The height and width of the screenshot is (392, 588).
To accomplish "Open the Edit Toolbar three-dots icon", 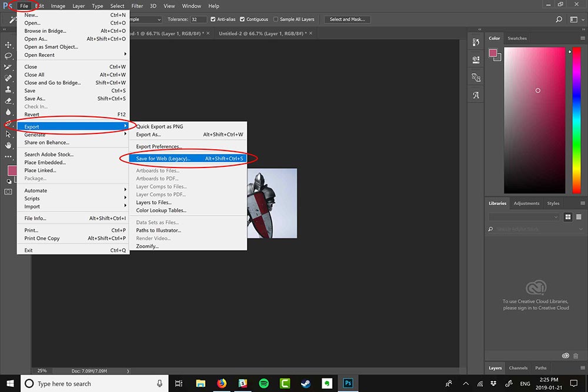I will 8,157.
